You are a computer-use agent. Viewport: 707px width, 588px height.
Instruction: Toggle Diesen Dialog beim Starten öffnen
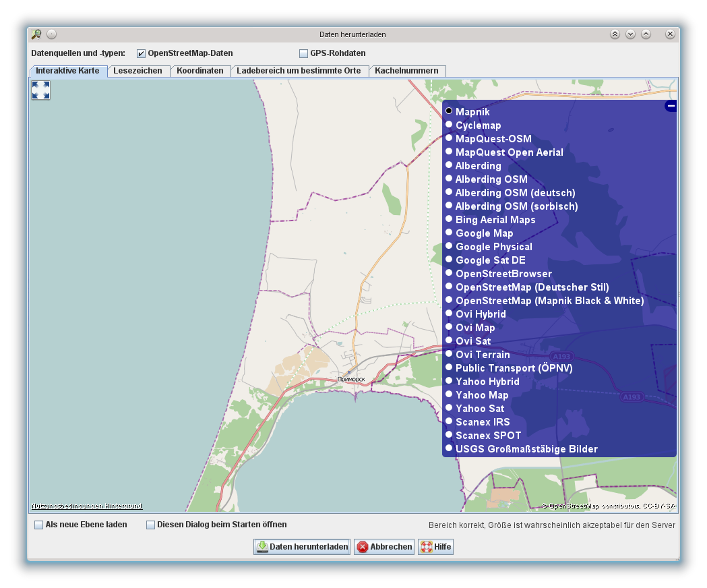coord(151,525)
